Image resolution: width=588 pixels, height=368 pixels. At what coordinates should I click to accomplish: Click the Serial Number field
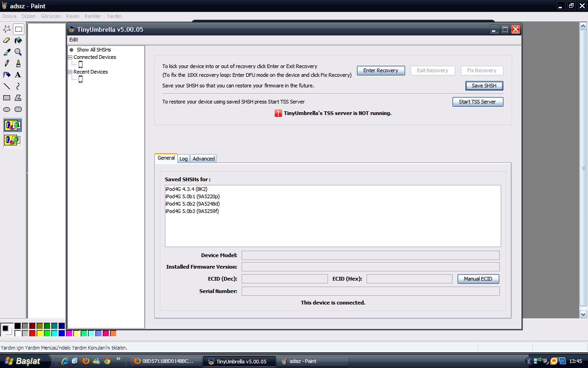(371, 291)
